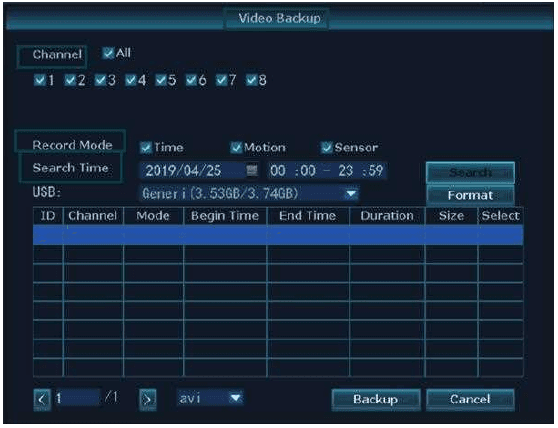Toggle channel 5 checkbox

[x=161, y=80]
